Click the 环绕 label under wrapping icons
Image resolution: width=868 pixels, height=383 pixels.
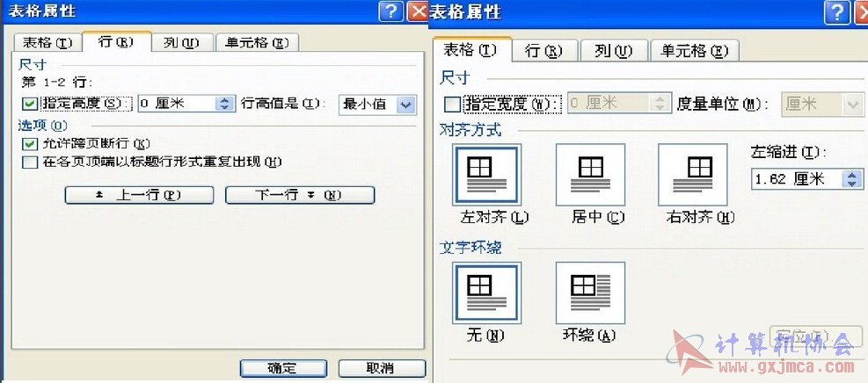pos(589,335)
